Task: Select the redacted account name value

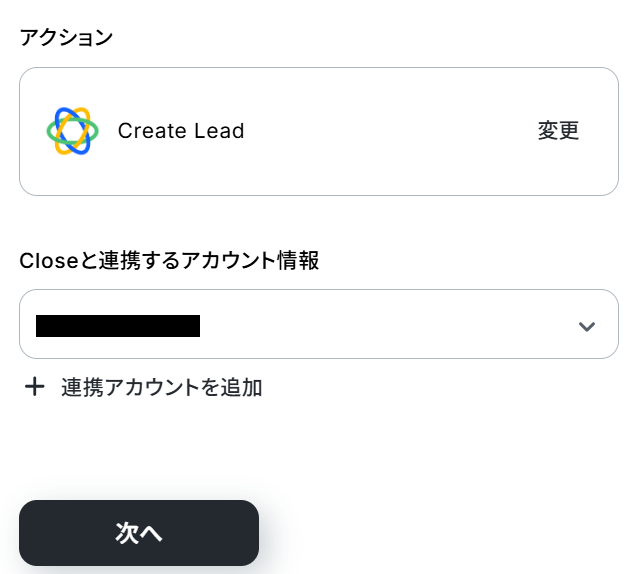Action: click(x=118, y=325)
